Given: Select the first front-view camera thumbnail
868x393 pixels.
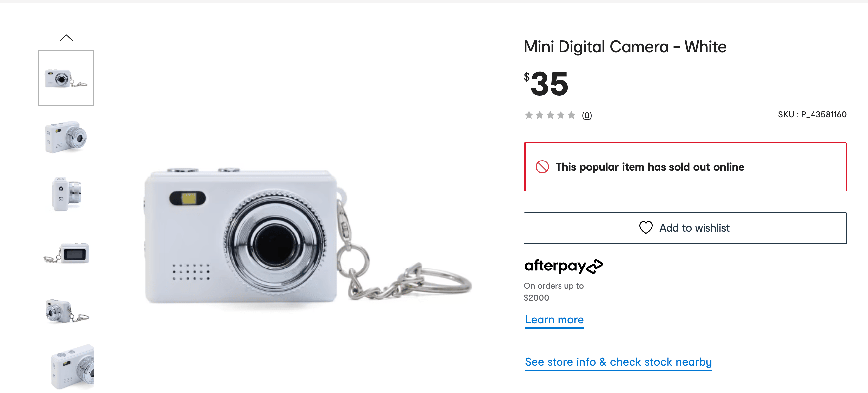Looking at the screenshot, I should (66, 78).
